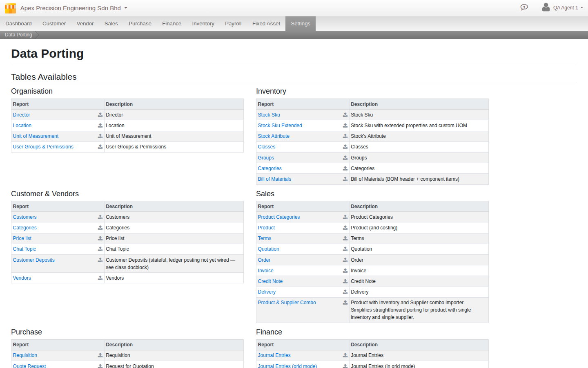Open the Customer menu
Viewport: 588px width, 368px height.
[x=54, y=24]
